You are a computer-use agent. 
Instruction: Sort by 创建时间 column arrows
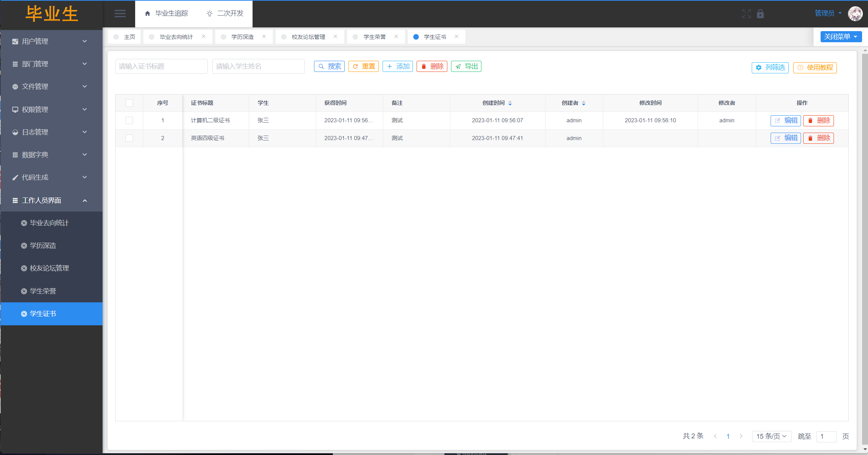click(x=510, y=103)
